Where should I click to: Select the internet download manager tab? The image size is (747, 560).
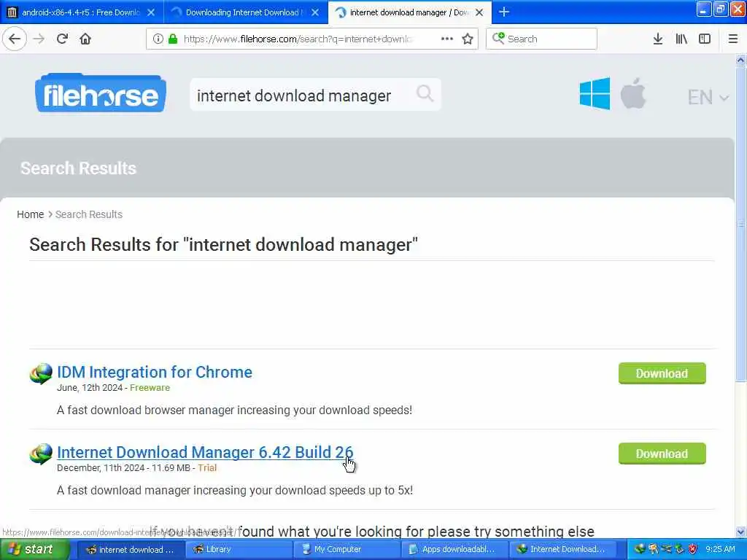[410, 12]
